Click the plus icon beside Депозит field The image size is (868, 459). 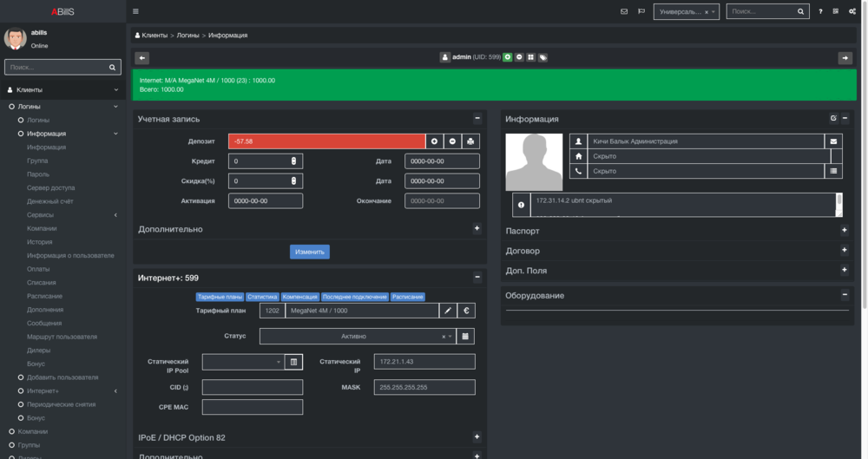point(434,141)
